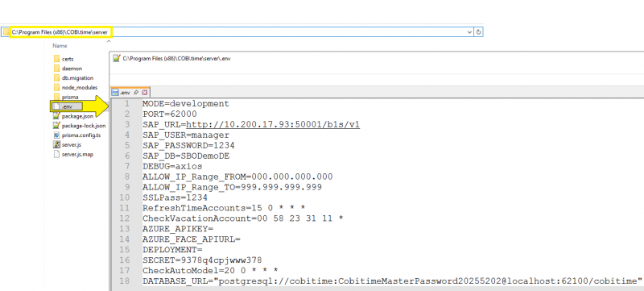
Task: Click the refresh button next to address bar
Action: [x=478, y=32]
